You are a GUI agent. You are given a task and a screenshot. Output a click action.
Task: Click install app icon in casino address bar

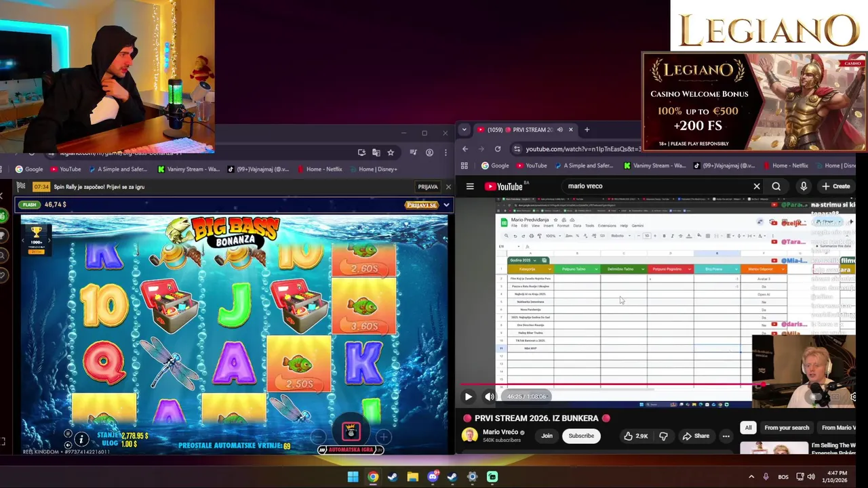361,152
